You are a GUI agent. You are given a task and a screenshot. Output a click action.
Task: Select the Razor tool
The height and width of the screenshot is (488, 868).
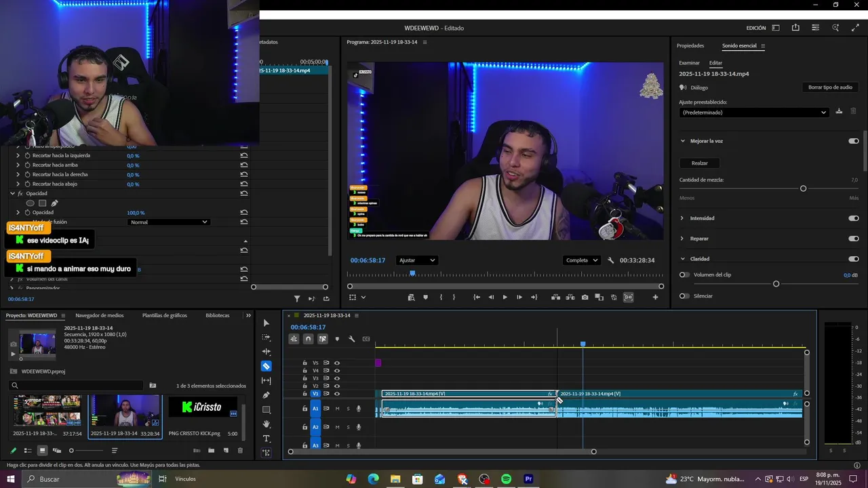(x=267, y=366)
